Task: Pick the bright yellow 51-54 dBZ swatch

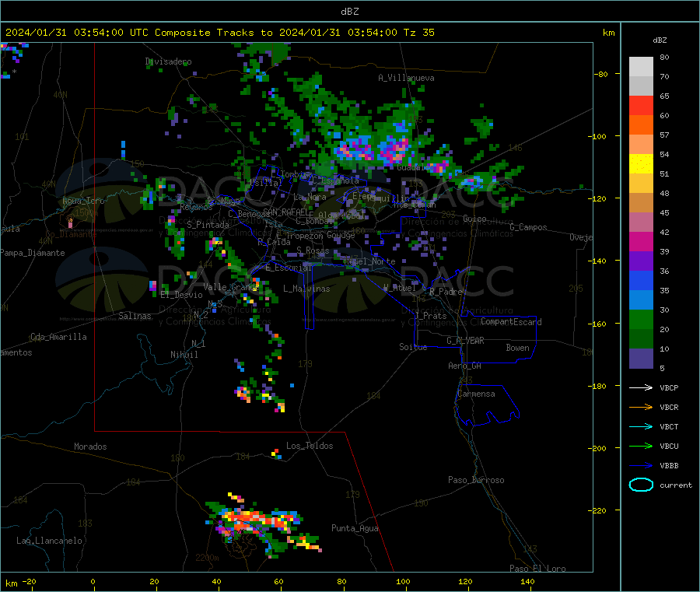Action: click(x=641, y=164)
